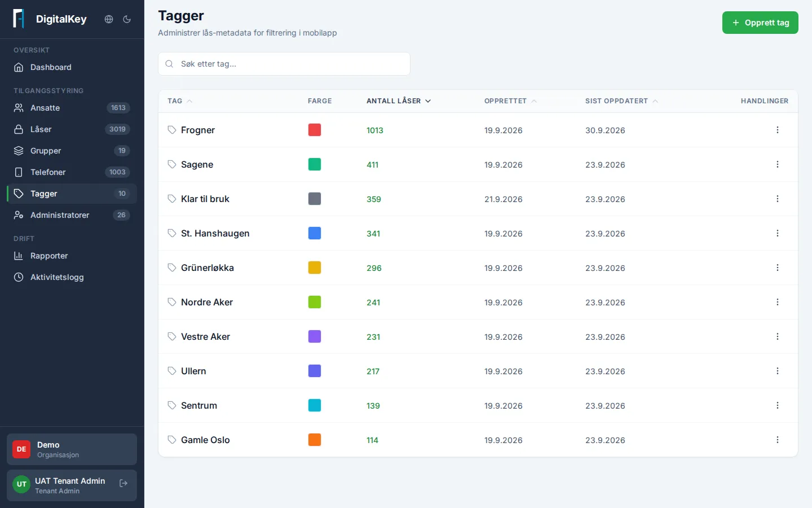This screenshot has width=812, height=508.
Task: Toggle dark mode moon icon
Action: point(127,19)
